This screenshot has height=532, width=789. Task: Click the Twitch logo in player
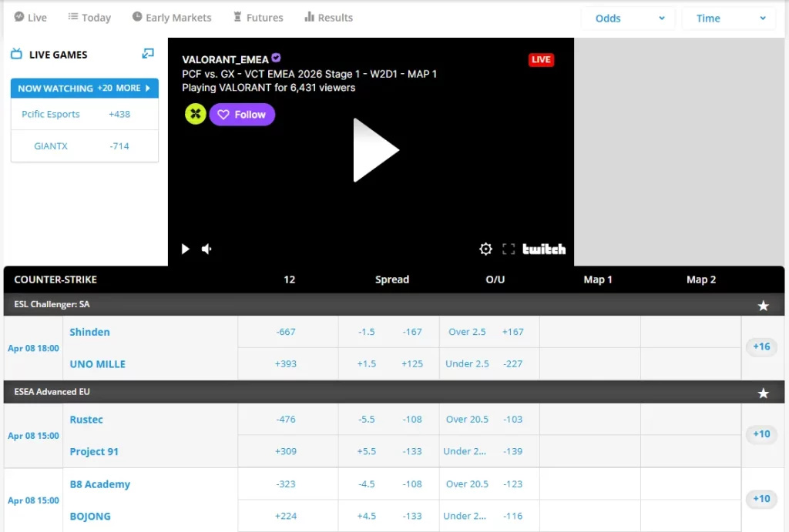point(544,249)
